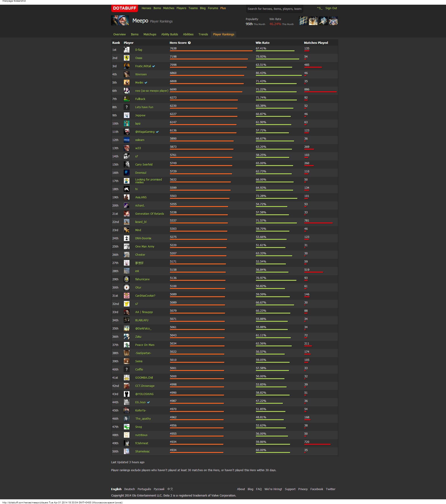Click the Hero Score help question mark
446x504 pixels.
[189, 43]
